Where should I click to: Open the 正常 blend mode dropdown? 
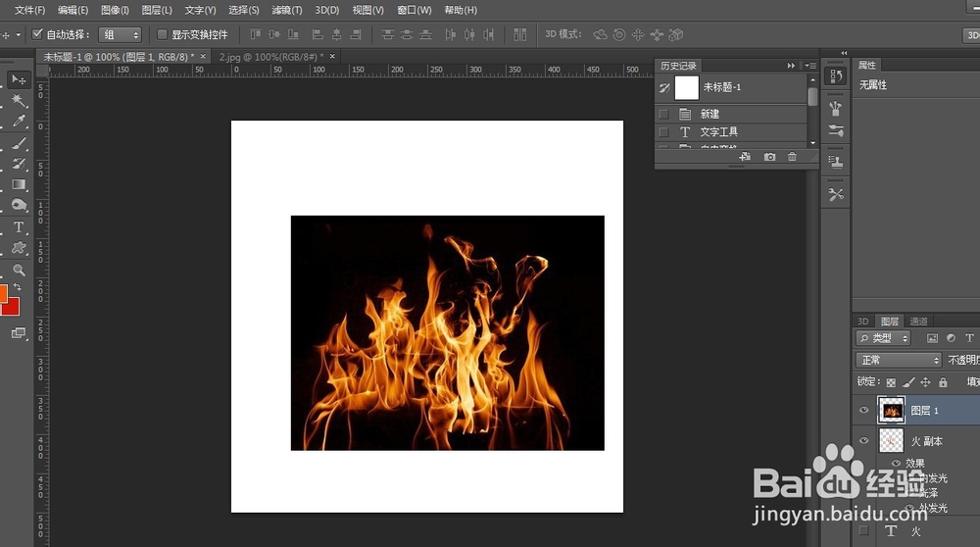[x=898, y=360]
